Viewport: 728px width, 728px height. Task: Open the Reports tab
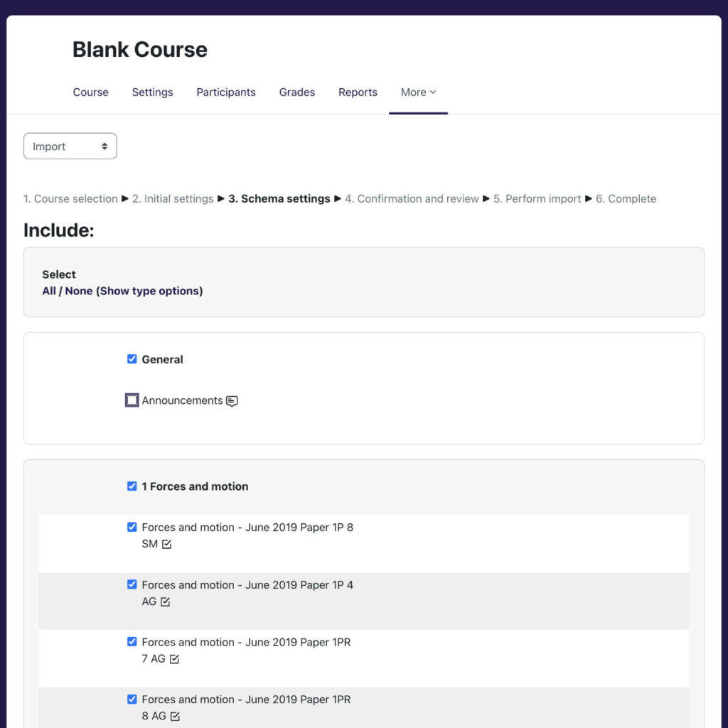(358, 92)
